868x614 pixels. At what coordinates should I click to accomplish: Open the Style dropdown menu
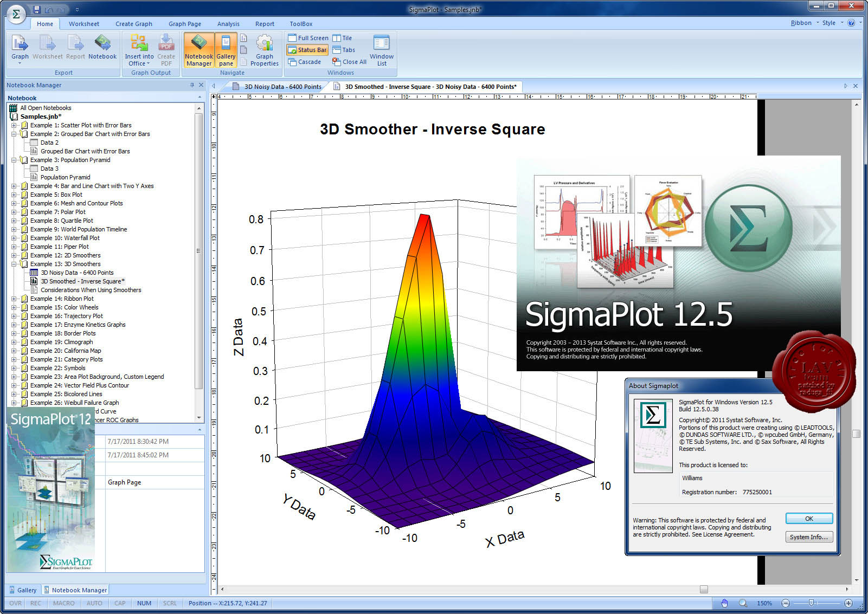coord(833,23)
